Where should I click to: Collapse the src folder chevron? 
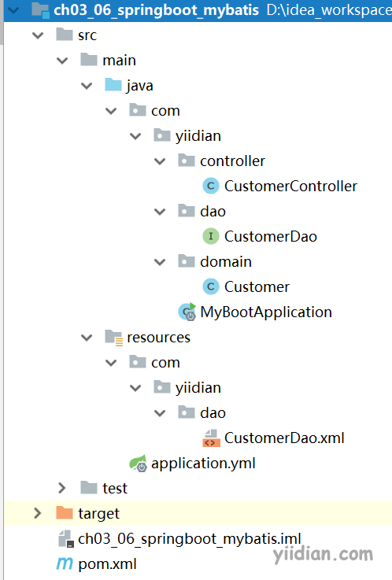38,35
